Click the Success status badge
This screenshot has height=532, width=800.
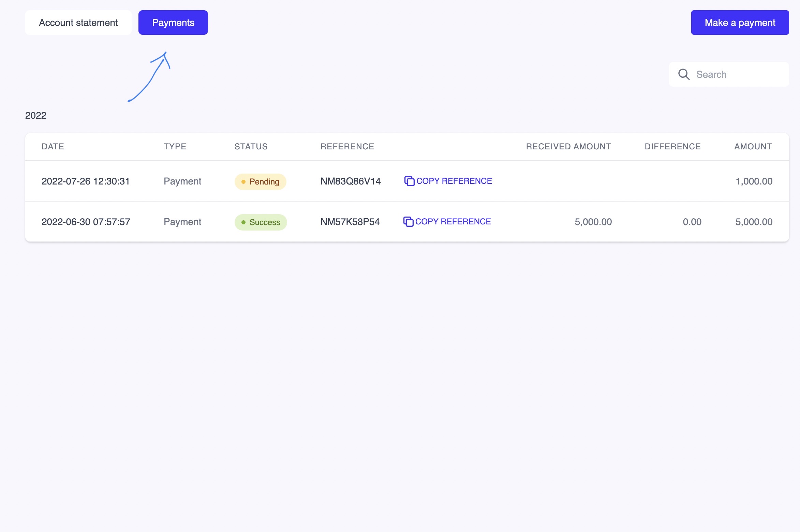click(x=261, y=222)
